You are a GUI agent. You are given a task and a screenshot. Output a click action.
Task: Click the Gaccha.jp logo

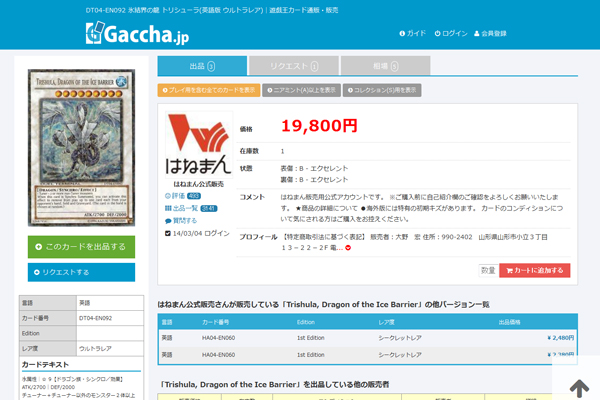click(x=132, y=34)
